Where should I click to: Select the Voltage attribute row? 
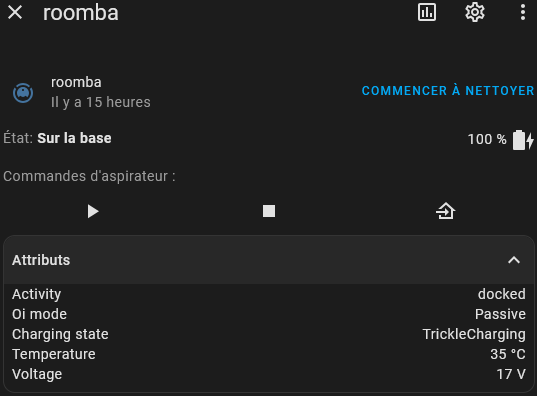tap(269, 374)
